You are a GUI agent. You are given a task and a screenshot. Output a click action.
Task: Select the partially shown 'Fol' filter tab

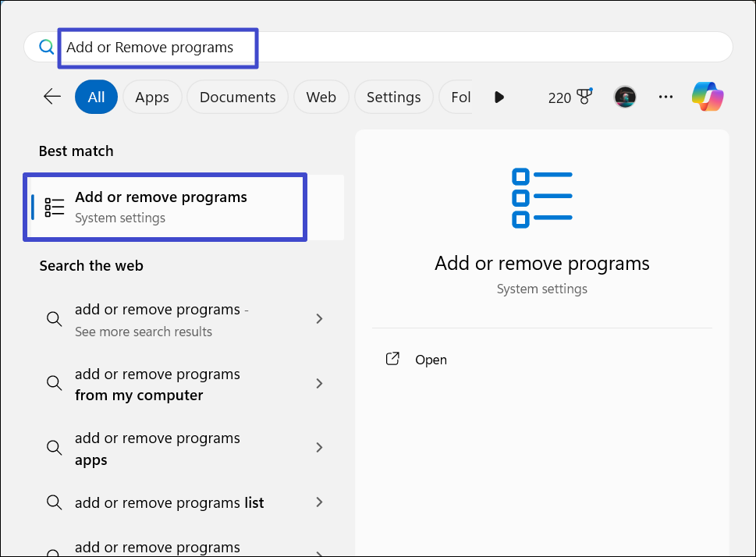[456, 97]
